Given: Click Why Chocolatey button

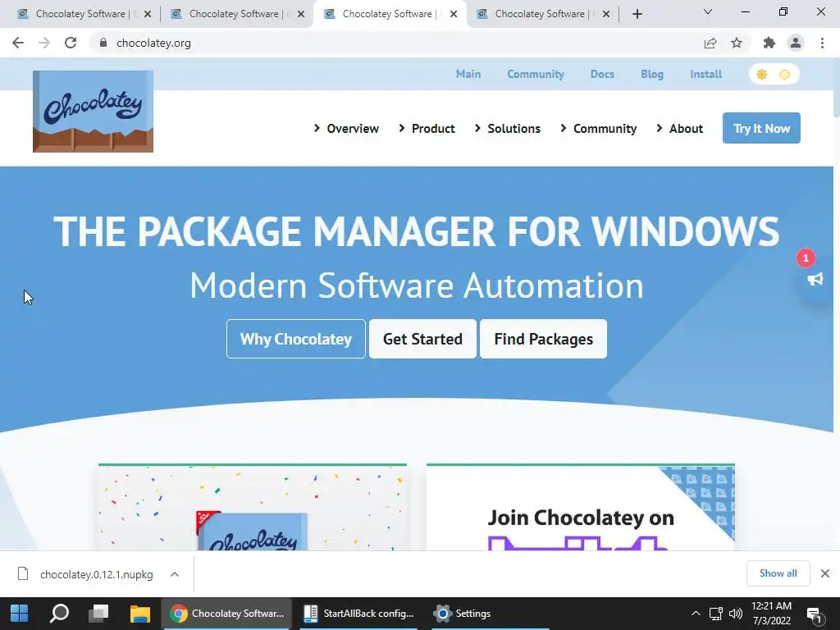Looking at the screenshot, I should tap(295, 339).
